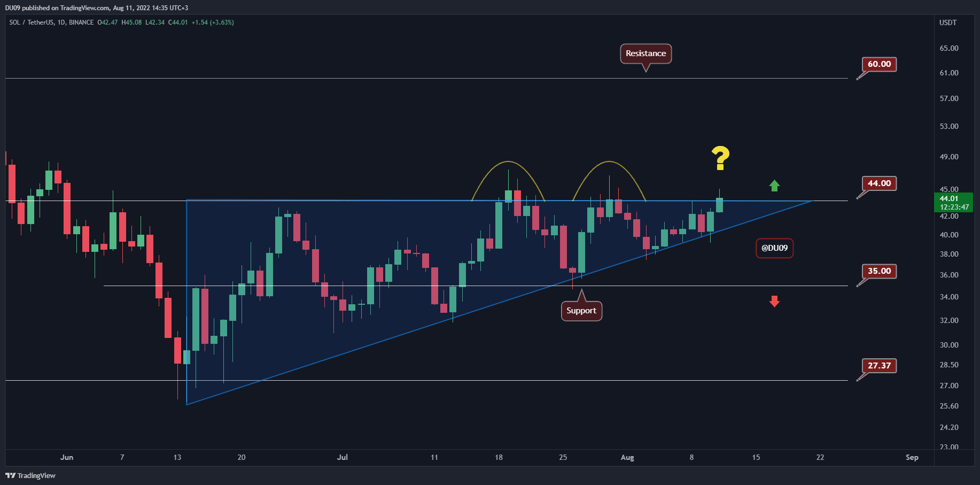Click the green up arrow annotation

pos(774,186)
